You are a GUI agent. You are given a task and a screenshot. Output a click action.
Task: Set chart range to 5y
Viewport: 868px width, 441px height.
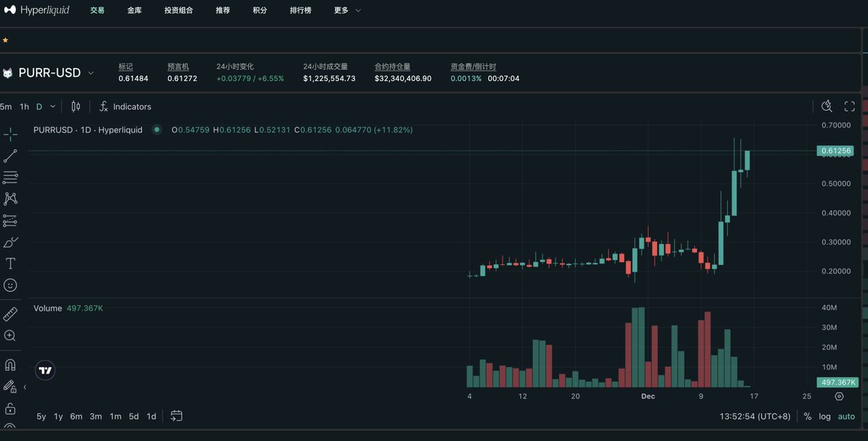pos(41,416)
